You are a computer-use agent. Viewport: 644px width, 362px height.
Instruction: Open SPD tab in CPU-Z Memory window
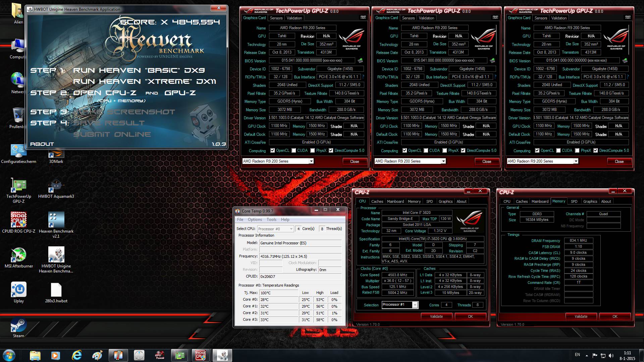pyautogui.click(x=574, y=201)
